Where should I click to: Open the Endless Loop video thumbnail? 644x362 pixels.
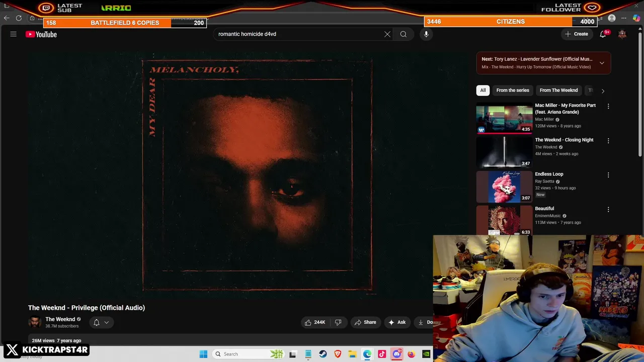tap(504, 187)
